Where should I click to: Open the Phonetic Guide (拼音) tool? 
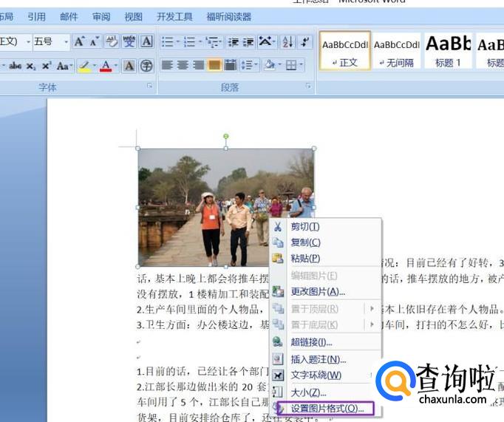129,41
